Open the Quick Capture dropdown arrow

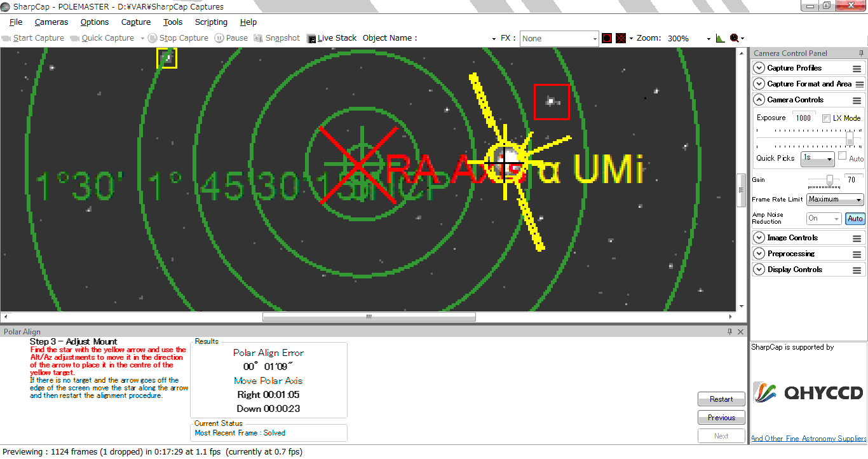pos(142,39)
